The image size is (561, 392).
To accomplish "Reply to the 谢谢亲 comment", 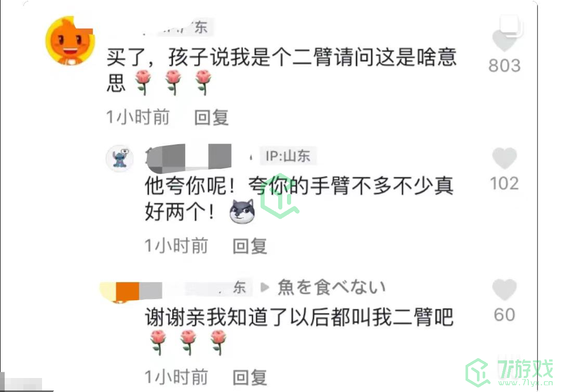I will pos(250,377).
